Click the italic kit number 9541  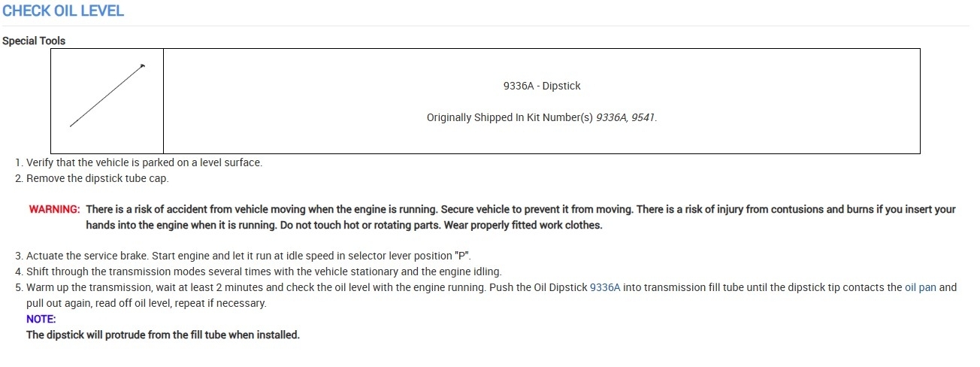pos(643,118)
